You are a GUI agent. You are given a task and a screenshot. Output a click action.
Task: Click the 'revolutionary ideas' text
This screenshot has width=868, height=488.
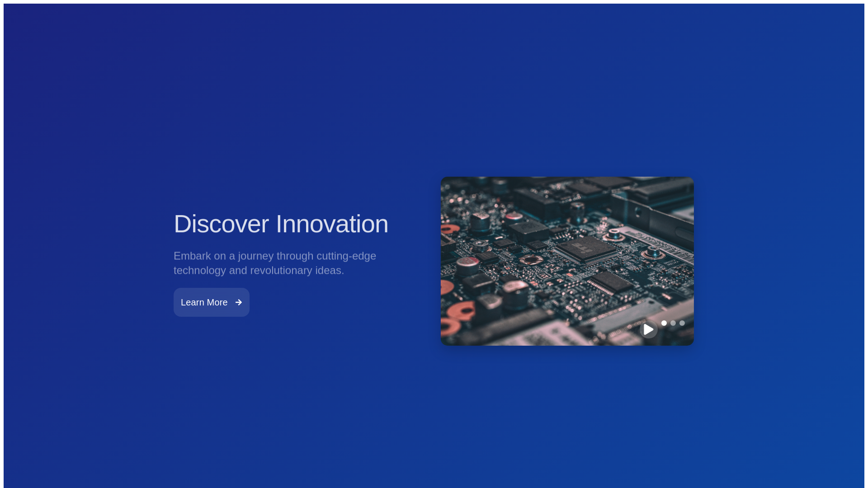[x=297, y=270]
